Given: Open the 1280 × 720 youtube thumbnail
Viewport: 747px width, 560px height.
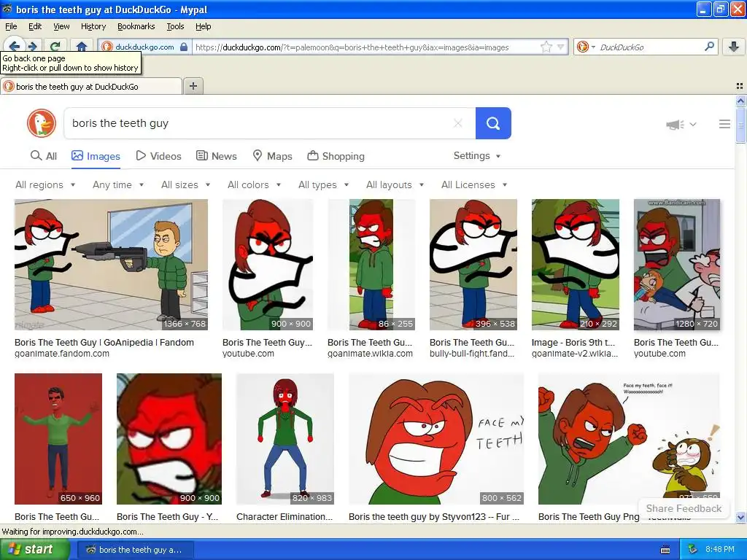Looking at the screenshot, I should click(x=676, y=265).
